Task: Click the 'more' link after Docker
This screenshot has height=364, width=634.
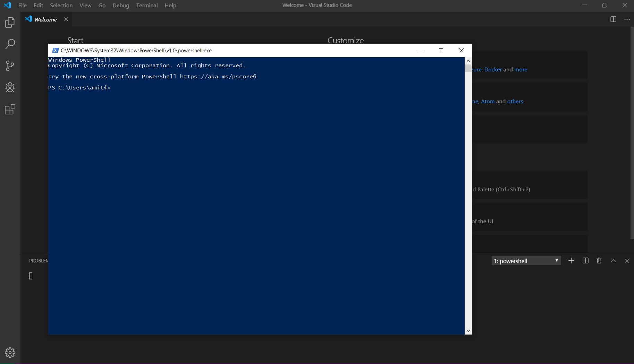Action: pyautogui.click(x=521, y=69)
